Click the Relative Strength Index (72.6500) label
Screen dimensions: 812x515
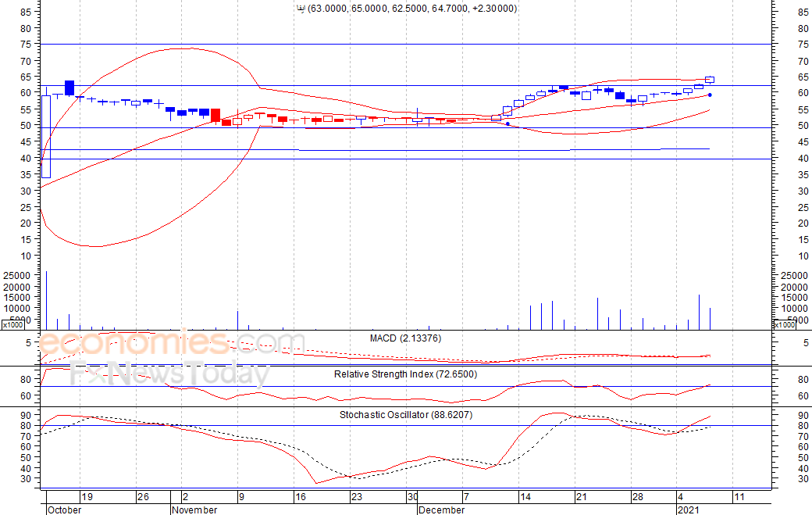click(405, 374)
